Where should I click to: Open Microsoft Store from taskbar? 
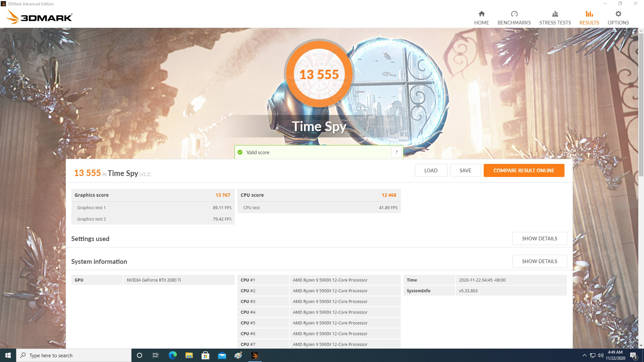click(x=205, y=355)
